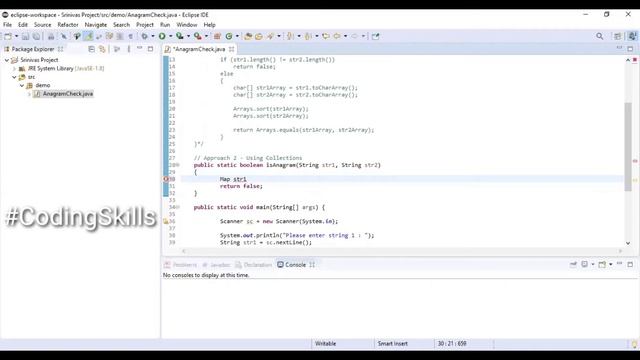The width and height of the screenshot is (640, 360).
Task: Open the New dropdown arrow
Action: (x=16, y=36)
